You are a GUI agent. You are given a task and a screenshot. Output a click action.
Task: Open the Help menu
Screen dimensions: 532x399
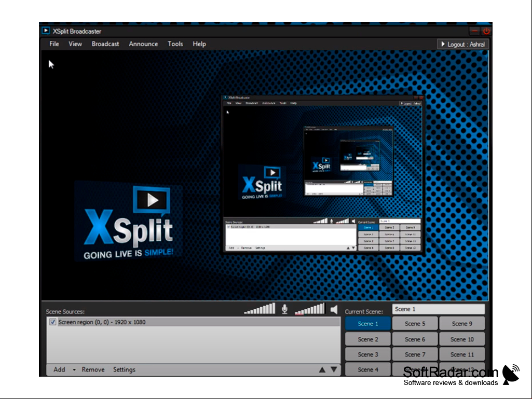tap(199, 44)
